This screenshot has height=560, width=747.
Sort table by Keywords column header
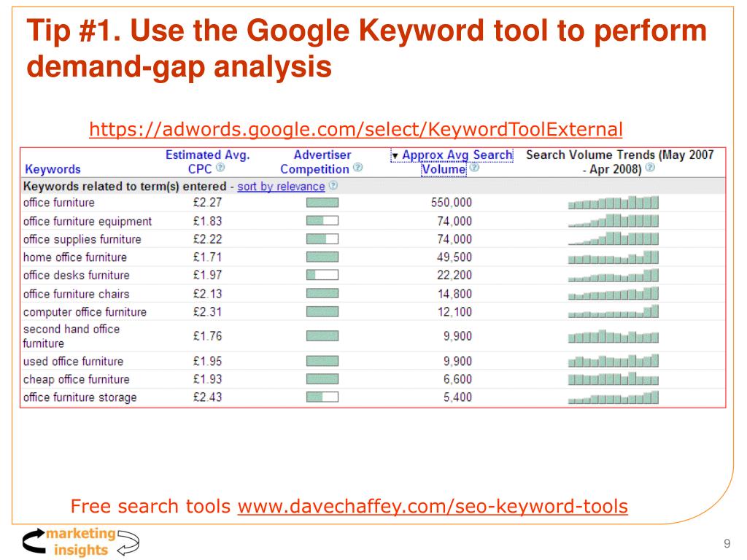pos(53,169)
